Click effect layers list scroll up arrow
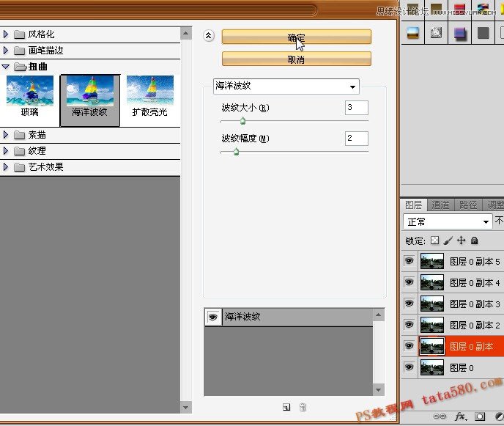Screen dimensions: 504x426 pyautogui.click(x=378, y=315)
